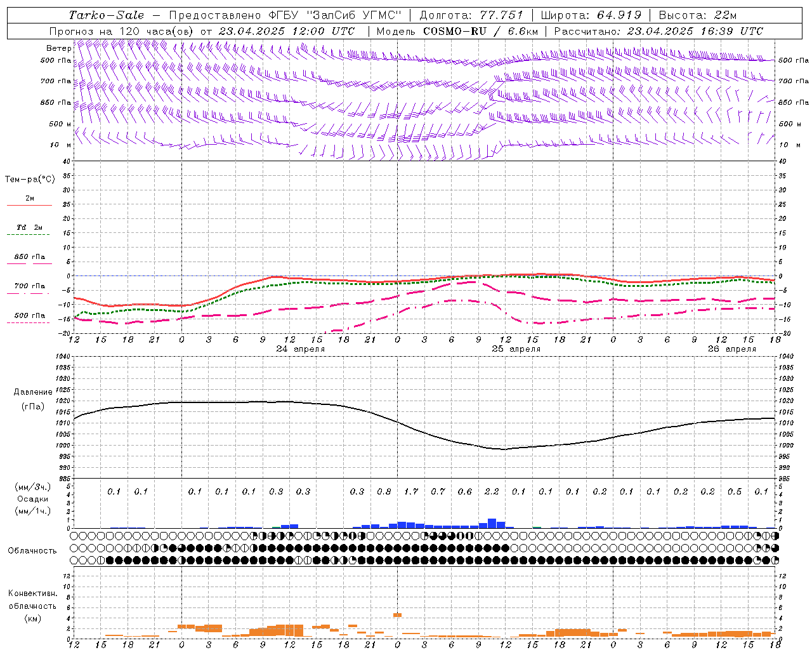Click the 'Широта: 64.919' latitude field

tap(591, 15)
